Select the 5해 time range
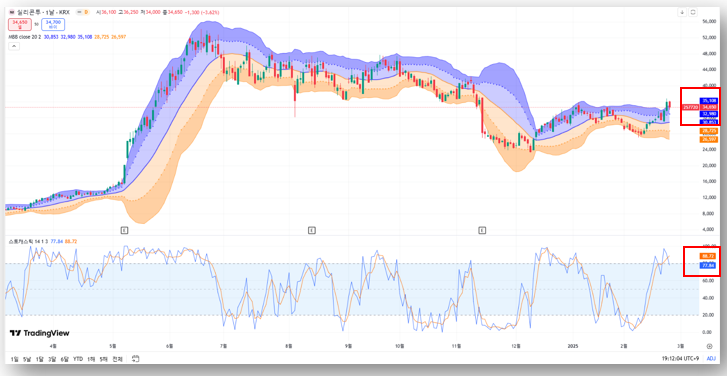Image resolution: width=727 pixels, height=376 pixels. point(103,359)
